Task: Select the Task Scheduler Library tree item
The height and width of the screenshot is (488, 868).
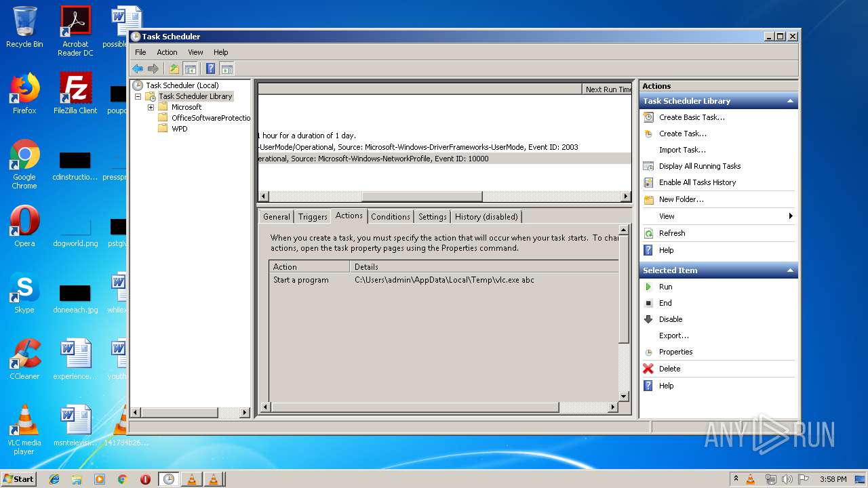Action: [195, 96]
